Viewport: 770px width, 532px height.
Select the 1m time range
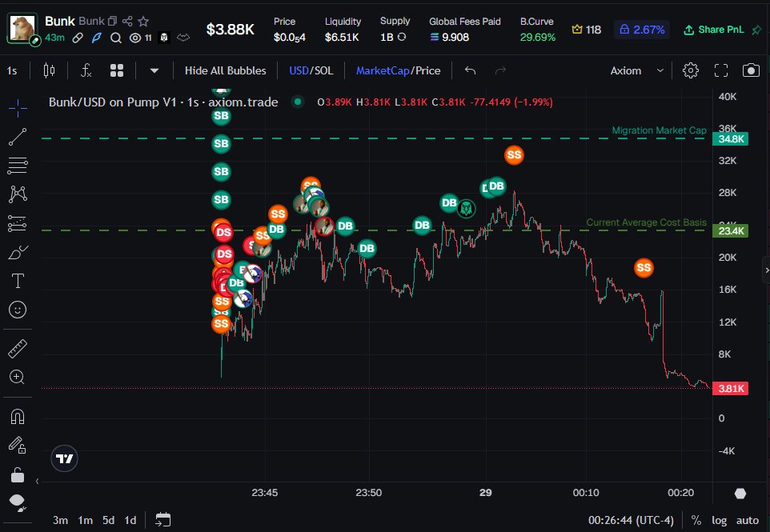pyautogui.click(x=86, y=520)
